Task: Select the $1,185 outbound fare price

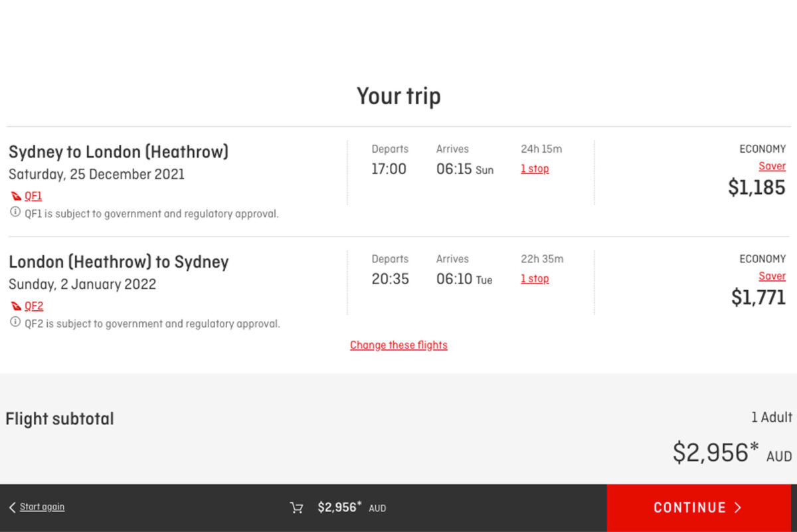Action: pyautogui.click(x=757, y=188)
